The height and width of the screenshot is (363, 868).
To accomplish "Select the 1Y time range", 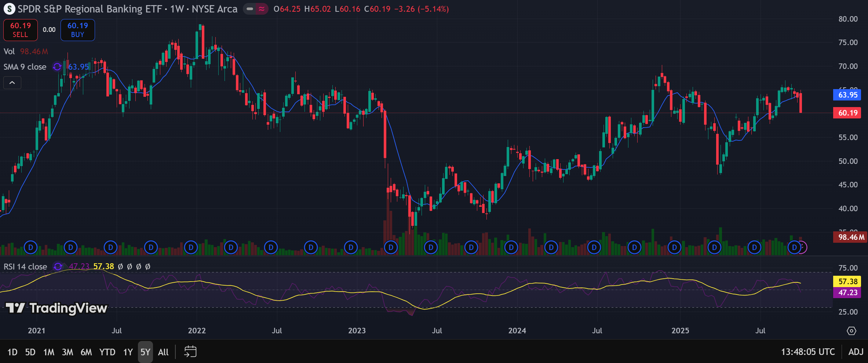I will point(128,352).
